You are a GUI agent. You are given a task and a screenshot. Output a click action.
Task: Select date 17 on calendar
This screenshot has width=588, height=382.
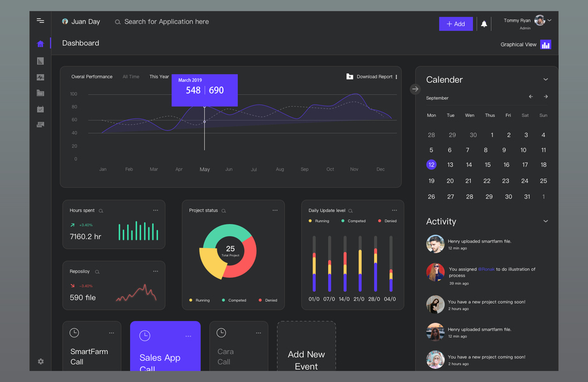(x=525, y=164)
